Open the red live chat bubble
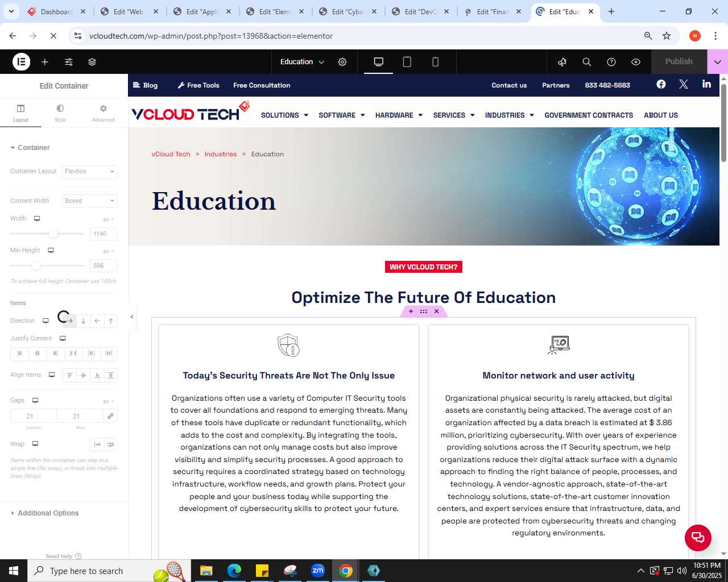This screenshot has width=728, height=582. tap(698, 538)
